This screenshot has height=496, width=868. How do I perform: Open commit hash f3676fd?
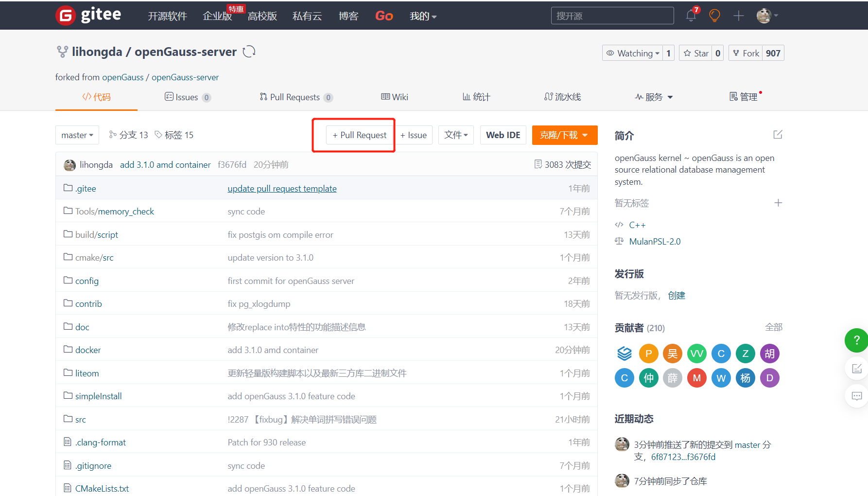[232, 165]
